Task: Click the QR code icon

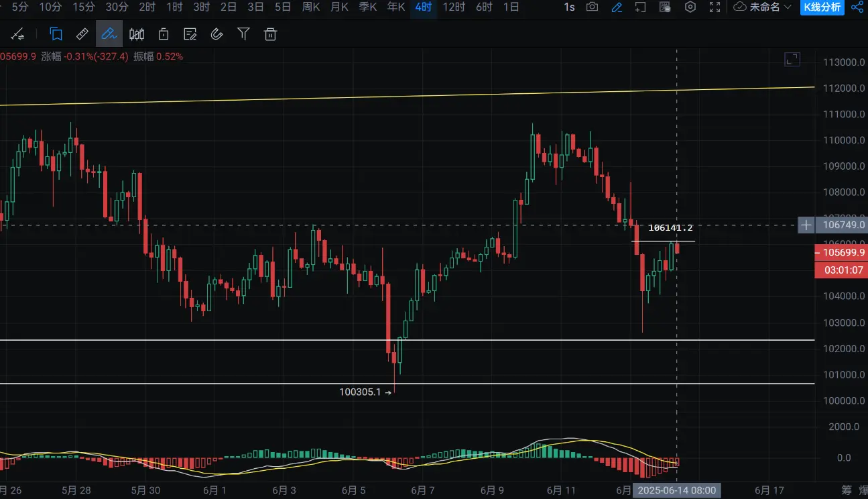Action: 666,7
